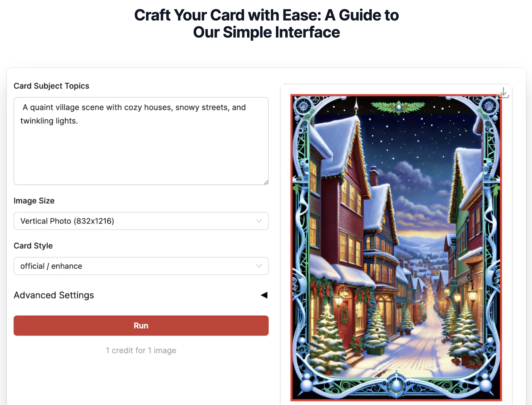Viewport: 532px width, 405px height.
Task: Click the Card Subject Topics label
Action: pos(51,86)
